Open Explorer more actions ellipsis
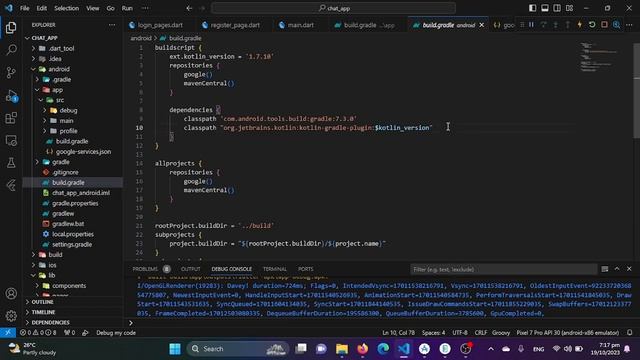This screenshot has height=360, width=640. click(112, 25)
